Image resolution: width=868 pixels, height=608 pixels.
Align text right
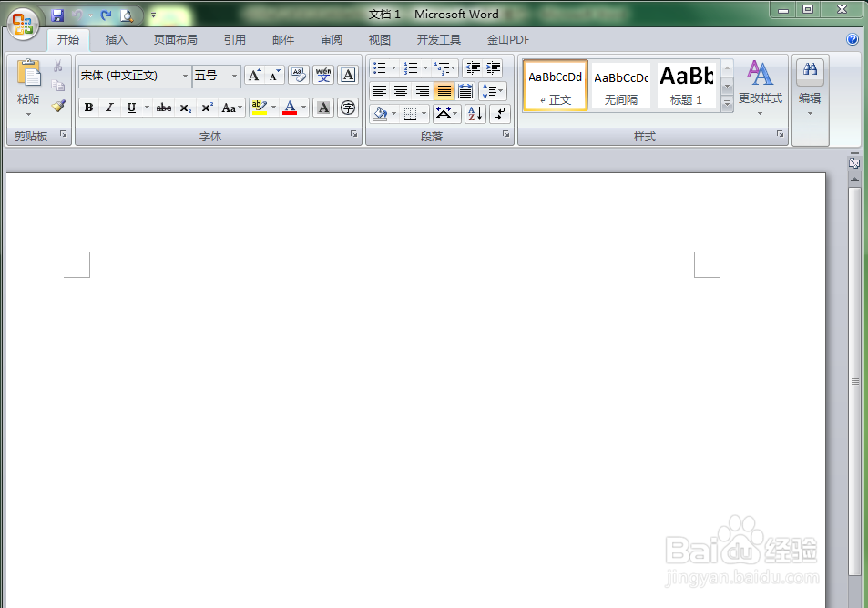pos(423,91)
